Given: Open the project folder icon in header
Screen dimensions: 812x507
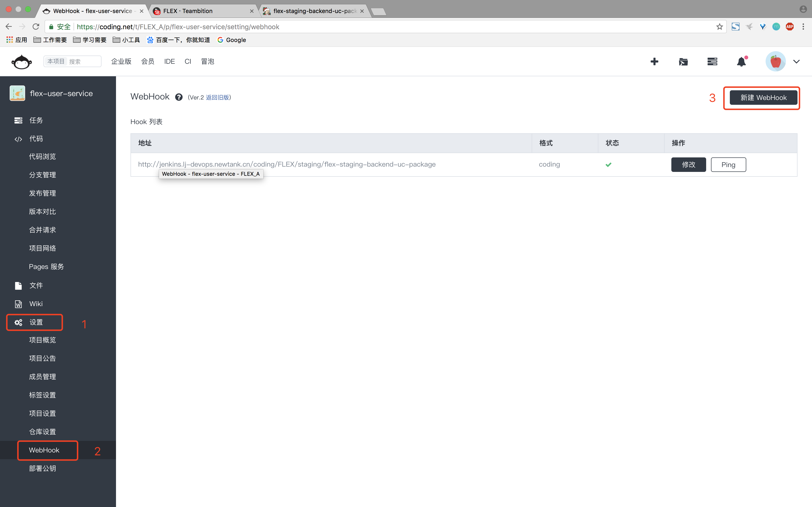Looking at the screenshot, I should [x=683, y=62].
